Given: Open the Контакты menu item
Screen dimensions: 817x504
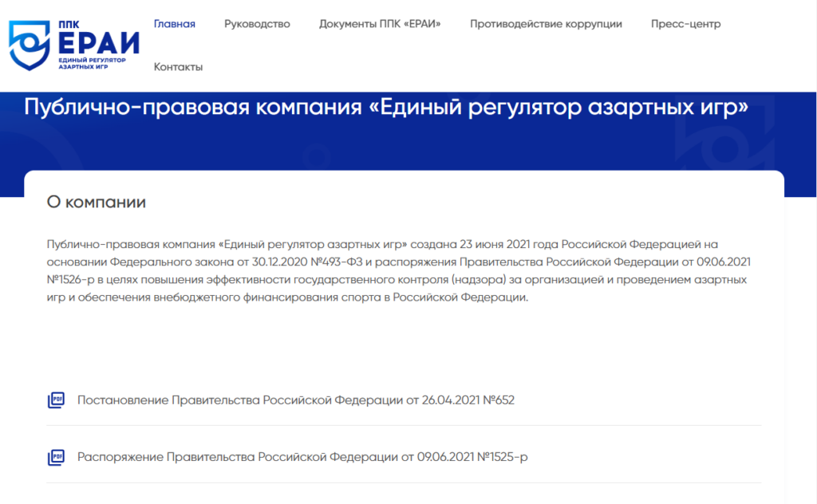Looking at the screenshot, I should pyautogui.click(x=178, y=67).
